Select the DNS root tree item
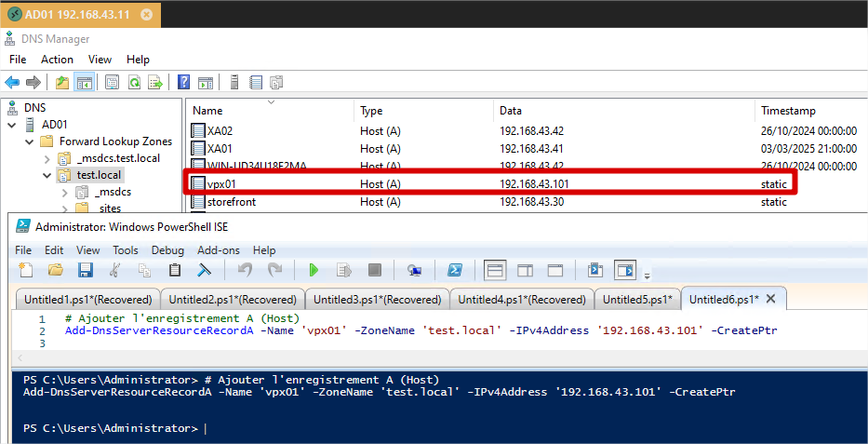This screenshot has height=444, width=868. [34, 107]
